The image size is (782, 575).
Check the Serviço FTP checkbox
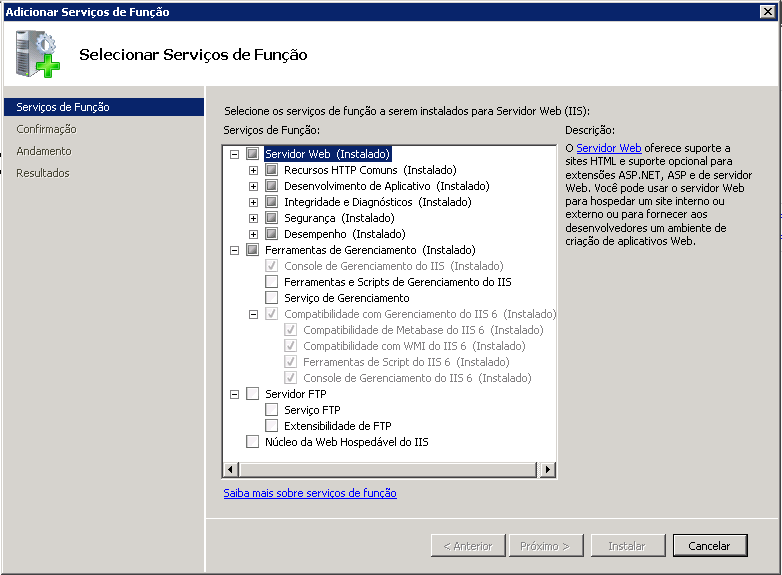coord(271,410)
